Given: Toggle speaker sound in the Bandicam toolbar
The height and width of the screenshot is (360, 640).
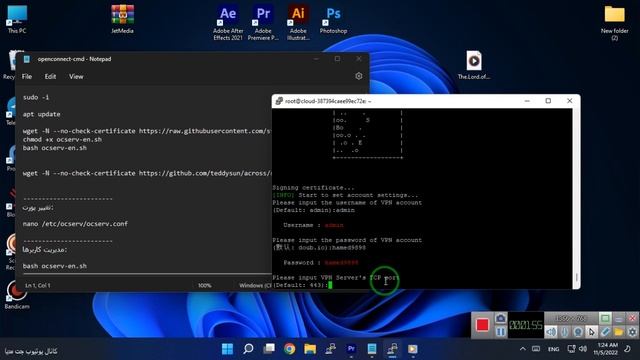Looking at the screenshot, I should tap(551, 332).
